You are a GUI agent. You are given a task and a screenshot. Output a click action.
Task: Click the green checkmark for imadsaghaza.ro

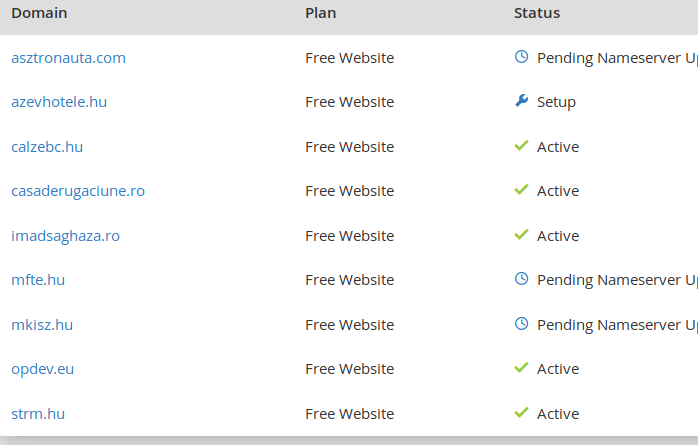(x=521, y=235)
